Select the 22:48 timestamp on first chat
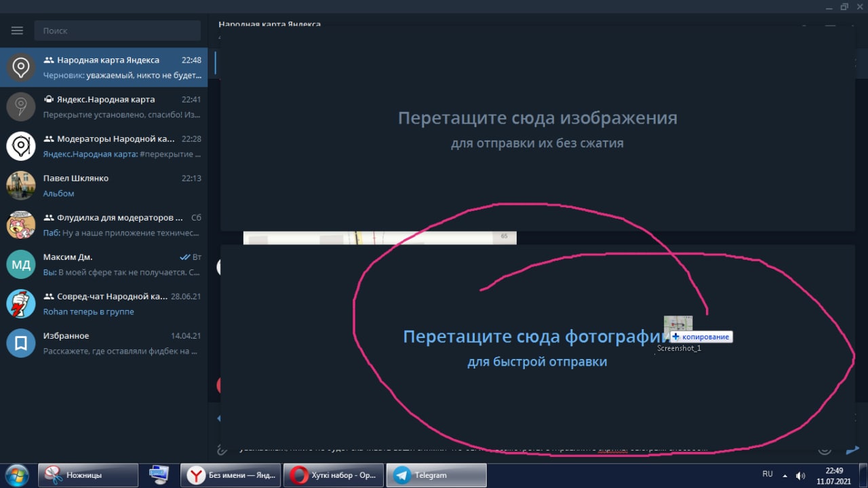This screenshot has height=488, width=868. [191, 60]
